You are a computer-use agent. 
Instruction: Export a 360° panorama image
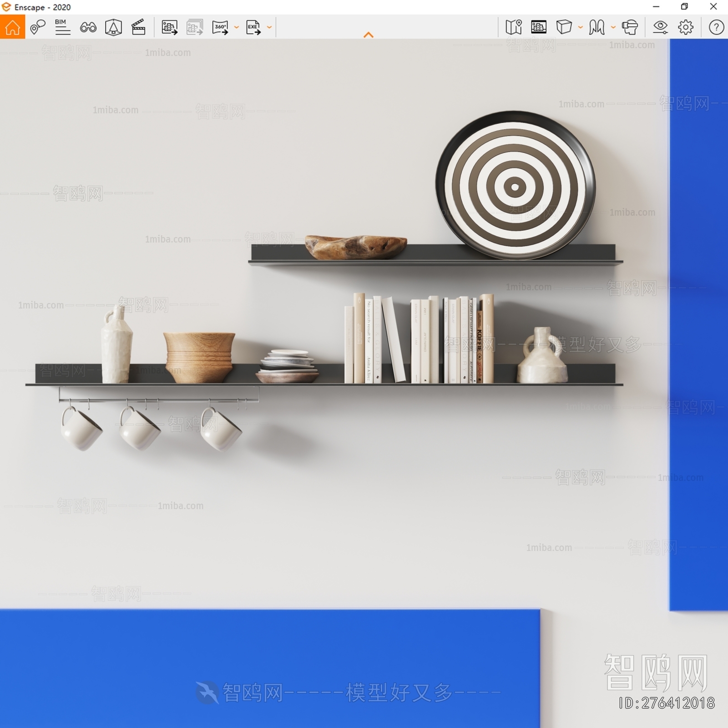(x=221, y=27)
